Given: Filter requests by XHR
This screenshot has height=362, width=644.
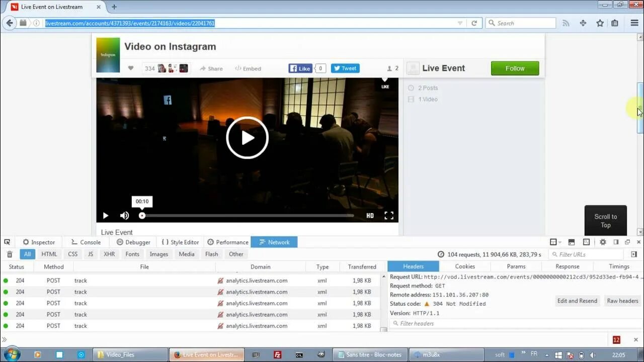Looking at the screenshot, I should point(109,254).
